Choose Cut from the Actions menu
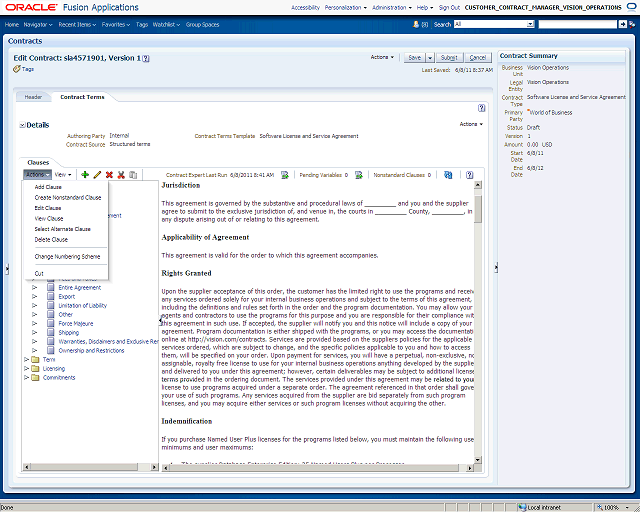 click(x=39, y=274)
